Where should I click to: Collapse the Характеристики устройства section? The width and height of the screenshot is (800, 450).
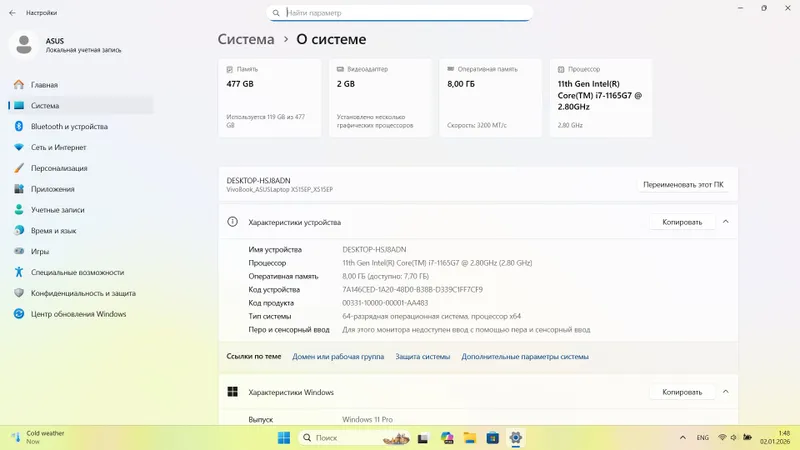coord(726,222)
